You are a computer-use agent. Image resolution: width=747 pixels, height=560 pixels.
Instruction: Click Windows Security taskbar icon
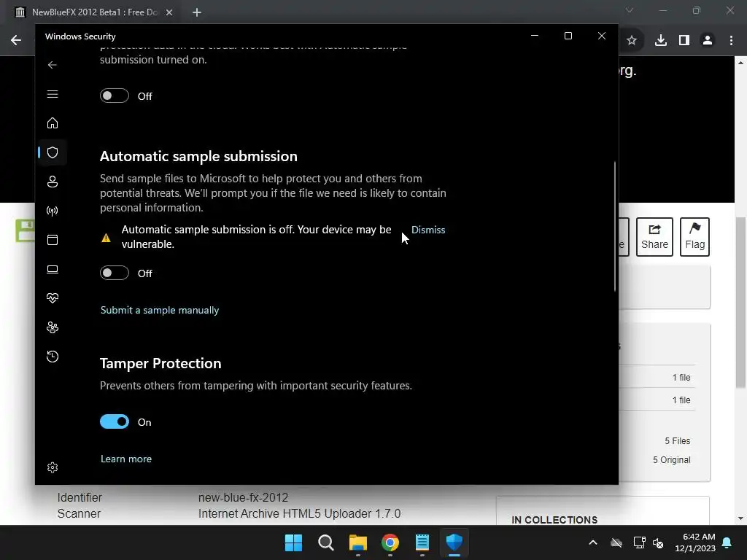tap(454, 542)
